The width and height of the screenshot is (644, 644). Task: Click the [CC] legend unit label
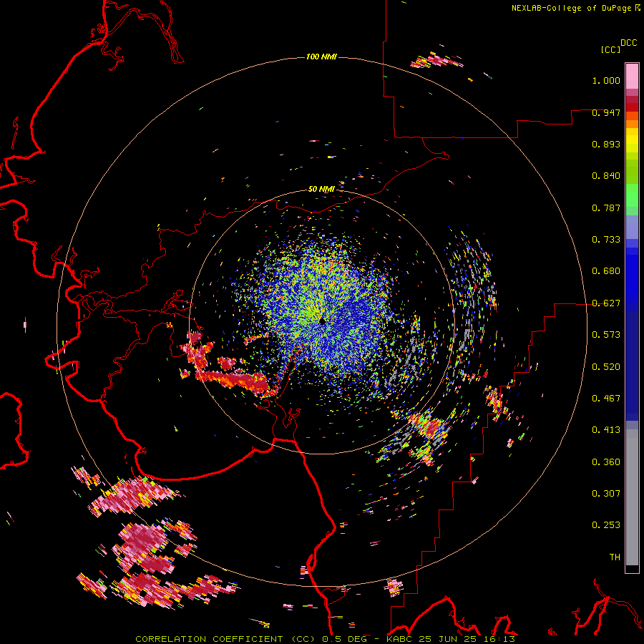pos(611,49)
